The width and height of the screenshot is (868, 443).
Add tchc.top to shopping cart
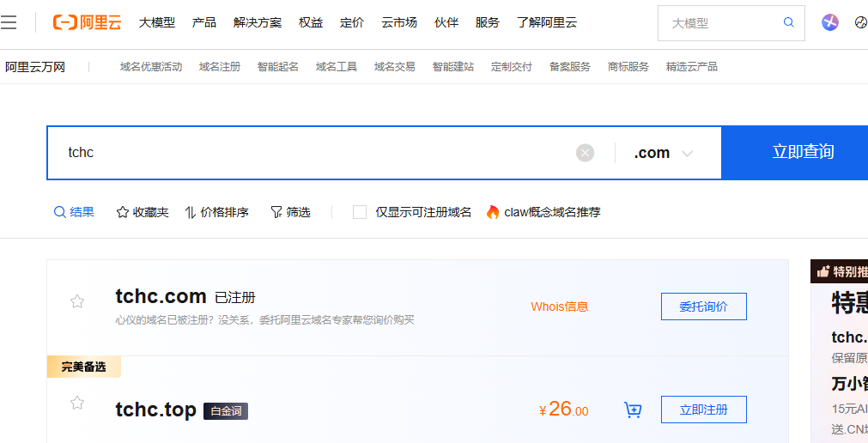click(633, 410)
